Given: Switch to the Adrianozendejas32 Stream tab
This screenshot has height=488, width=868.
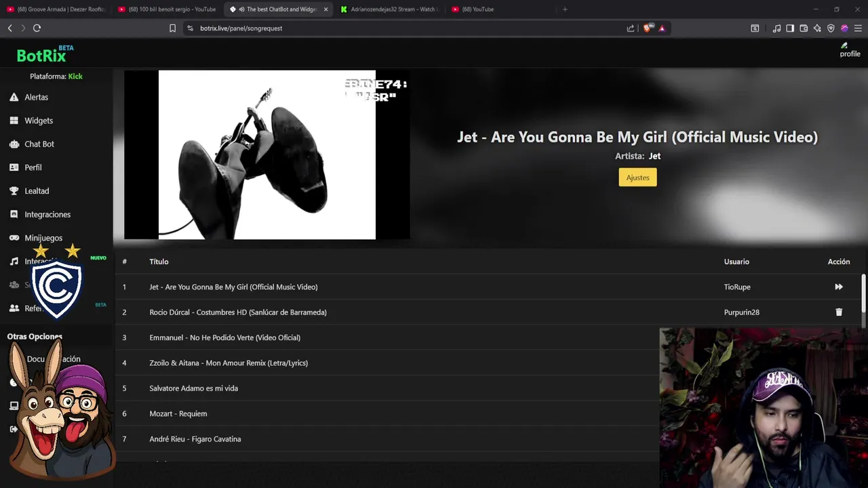Looking at the screenshot, I should click(x=390, y=9).
